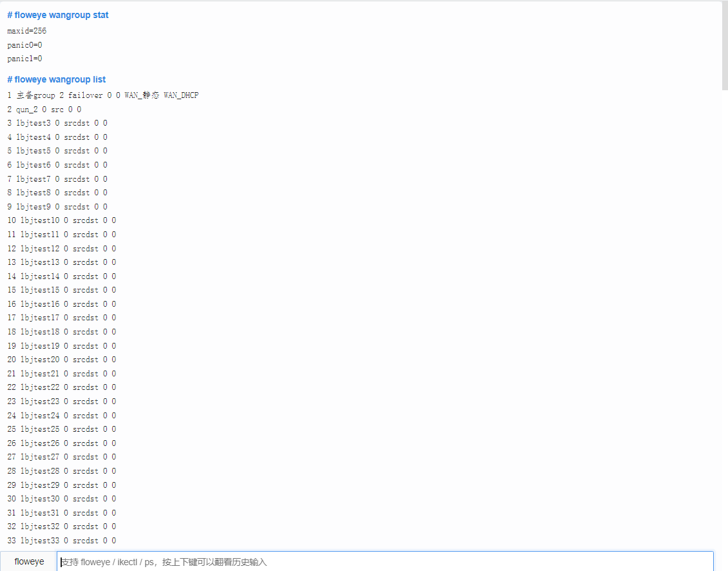Click the lbjtest7 row
Viewport: 728px width, 571px height.
tap(57, 179)
